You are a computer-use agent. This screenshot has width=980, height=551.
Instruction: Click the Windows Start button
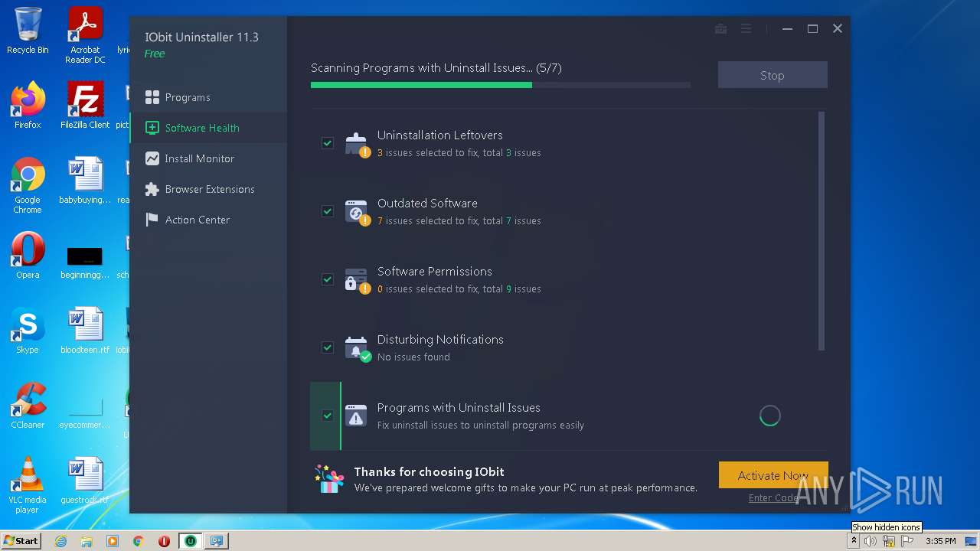21,540
